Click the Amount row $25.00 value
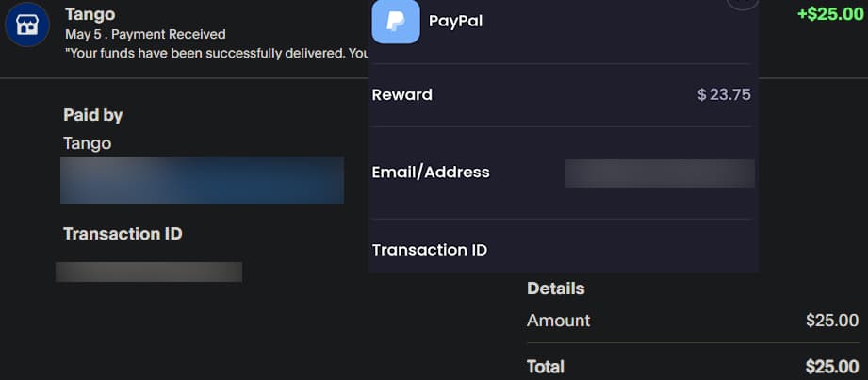868x380 pixels. click(x=832, y=321)
